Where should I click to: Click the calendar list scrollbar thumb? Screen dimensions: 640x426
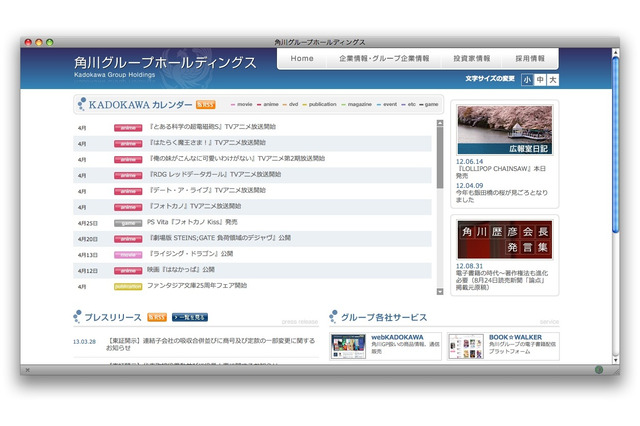tap(440, 157)
